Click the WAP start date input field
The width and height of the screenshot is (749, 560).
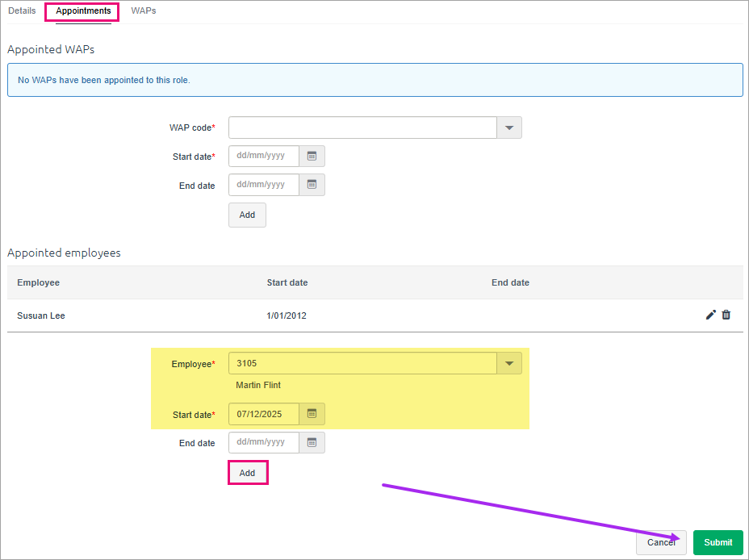pyautogui.click(x=264, y=156)
